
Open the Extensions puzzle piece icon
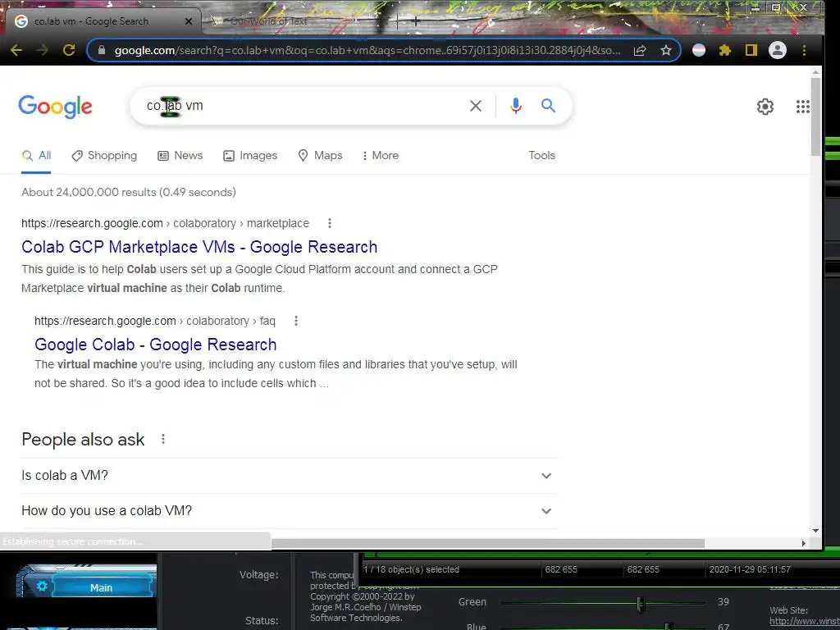pos(725,50)
